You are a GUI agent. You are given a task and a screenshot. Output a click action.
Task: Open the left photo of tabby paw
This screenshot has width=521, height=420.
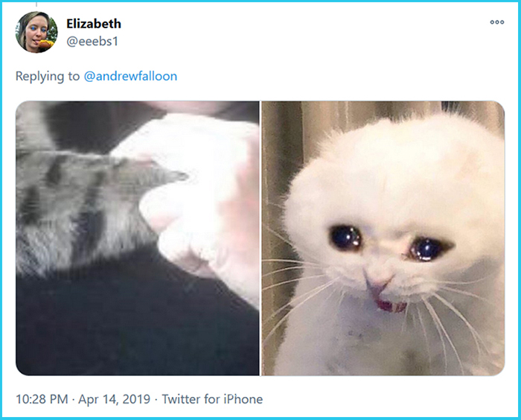(138, 238)
